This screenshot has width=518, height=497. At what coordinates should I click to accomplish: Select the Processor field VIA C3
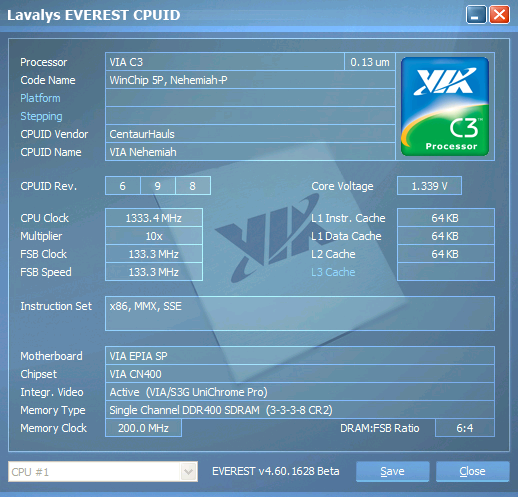225,62
